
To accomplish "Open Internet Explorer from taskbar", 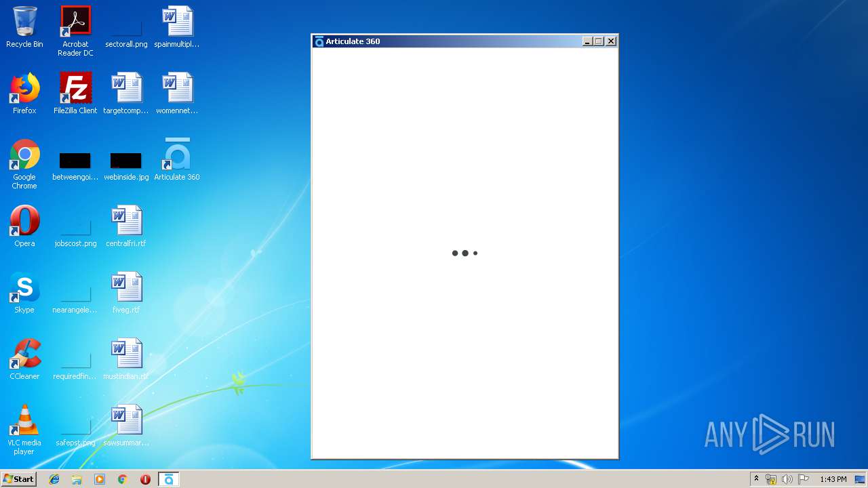I will pyautogui.click(x=54, y=479).
